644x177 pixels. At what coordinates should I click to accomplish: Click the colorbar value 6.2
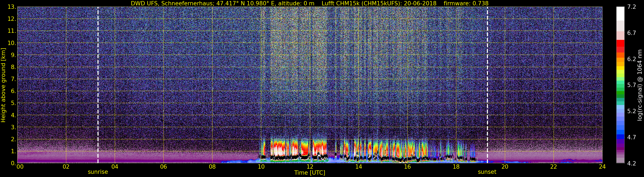pos(632,59)
